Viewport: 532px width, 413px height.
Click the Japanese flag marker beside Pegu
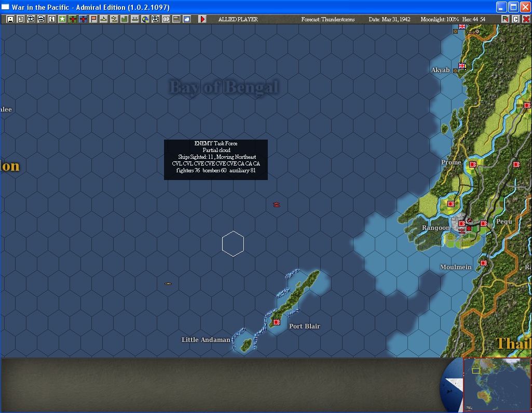(x=484, y=224)
